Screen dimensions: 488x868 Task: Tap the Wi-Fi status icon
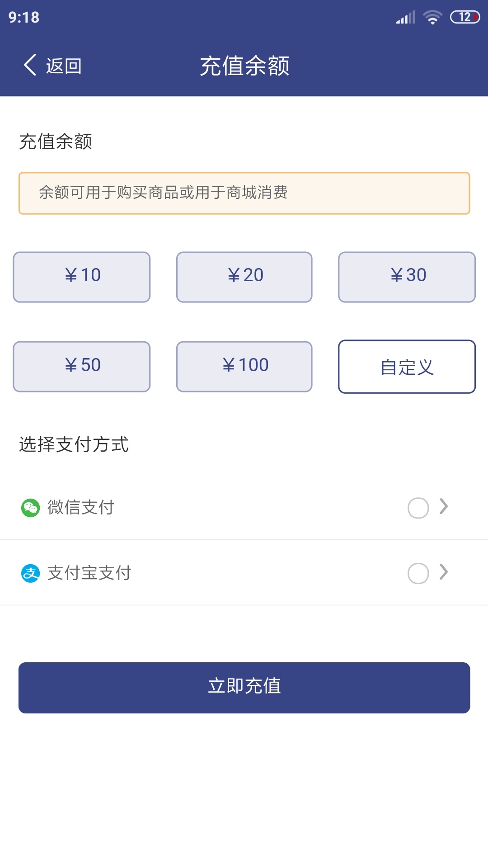(432, 17)
